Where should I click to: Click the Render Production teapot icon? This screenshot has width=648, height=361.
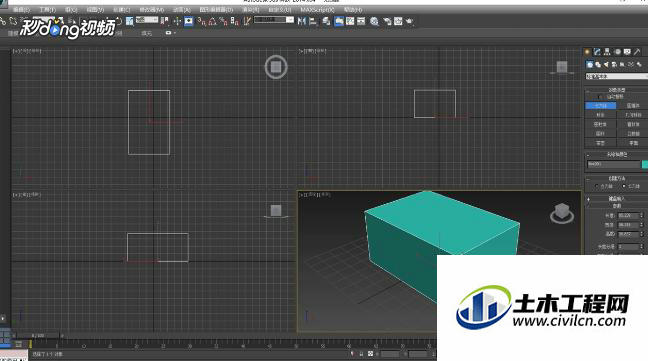[x=410, y=21]
